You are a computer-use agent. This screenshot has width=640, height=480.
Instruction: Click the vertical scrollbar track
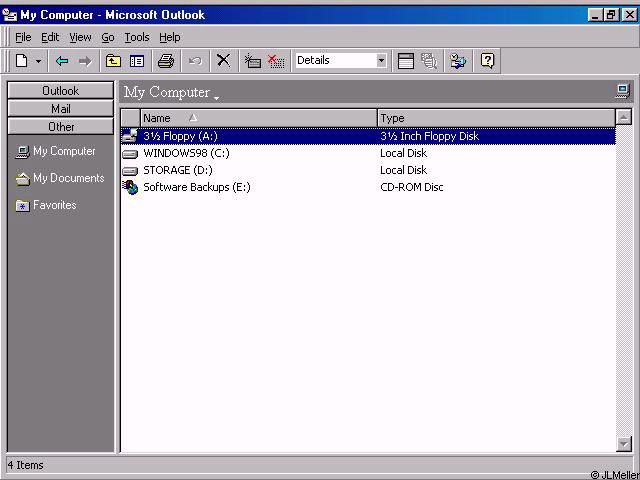[624, 280]
